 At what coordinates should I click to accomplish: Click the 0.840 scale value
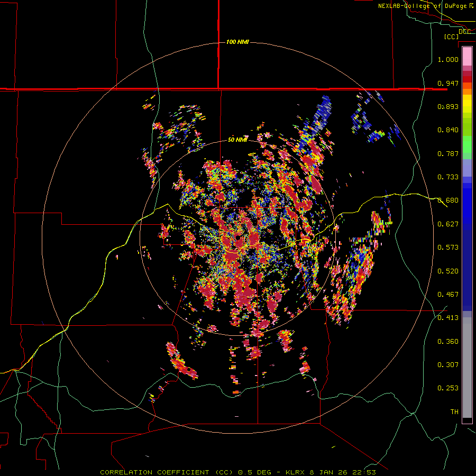pyautogui.click(x=448, y=130)
